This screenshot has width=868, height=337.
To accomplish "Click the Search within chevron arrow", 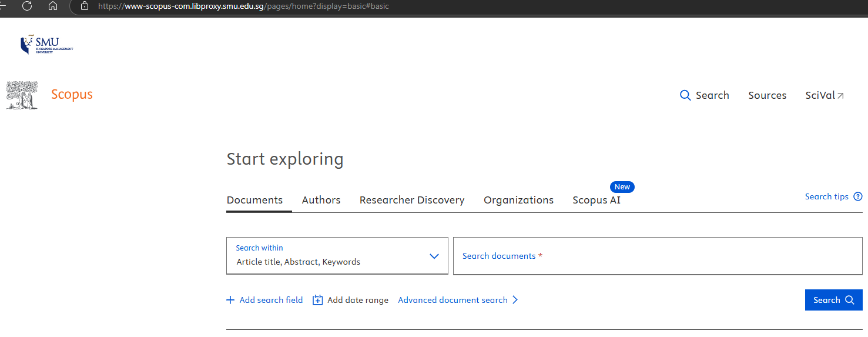I will tap(434, 256).
